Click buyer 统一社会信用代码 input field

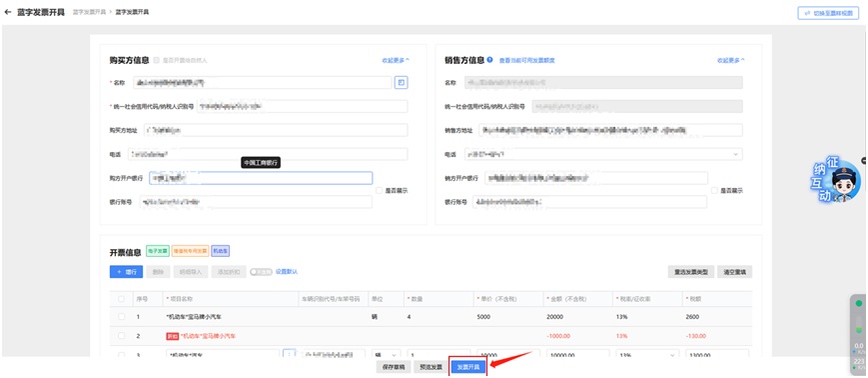click(x=303, y=106)
